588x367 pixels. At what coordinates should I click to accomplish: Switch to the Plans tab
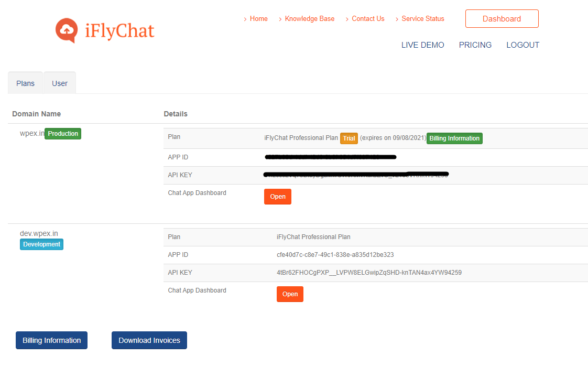point(25,83)
